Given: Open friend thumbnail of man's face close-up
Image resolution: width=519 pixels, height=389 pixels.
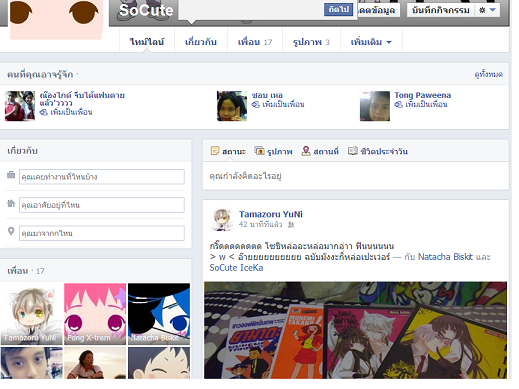Looking at the screenshot, I should click(31, 363).
